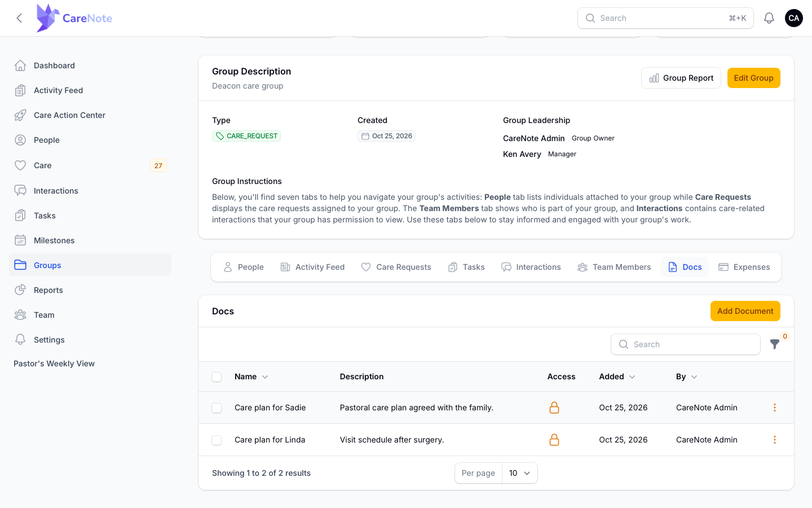Go back using the top-left arrow
This screenshot has height=508, width=812.
[x=19, y=18]
